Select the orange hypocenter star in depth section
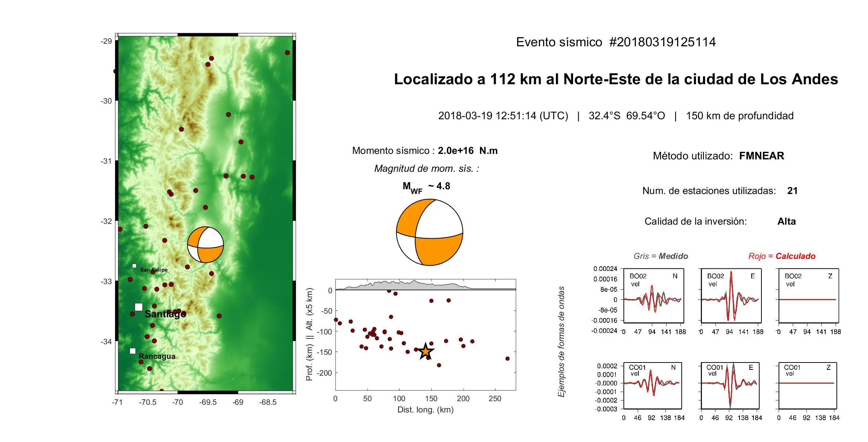This screenshot has width=868, height=442. click(x=426, y=352)
